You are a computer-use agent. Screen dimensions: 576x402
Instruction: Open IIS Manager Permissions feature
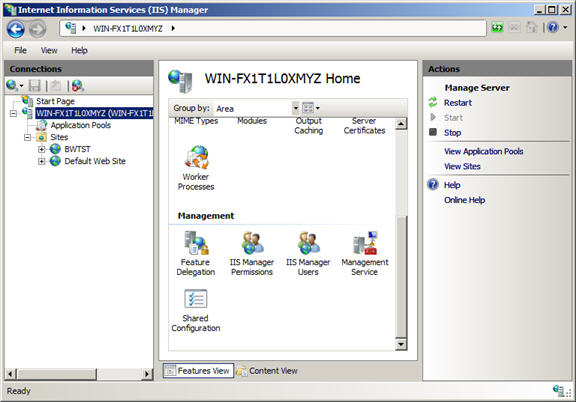(x=252, y=253)
